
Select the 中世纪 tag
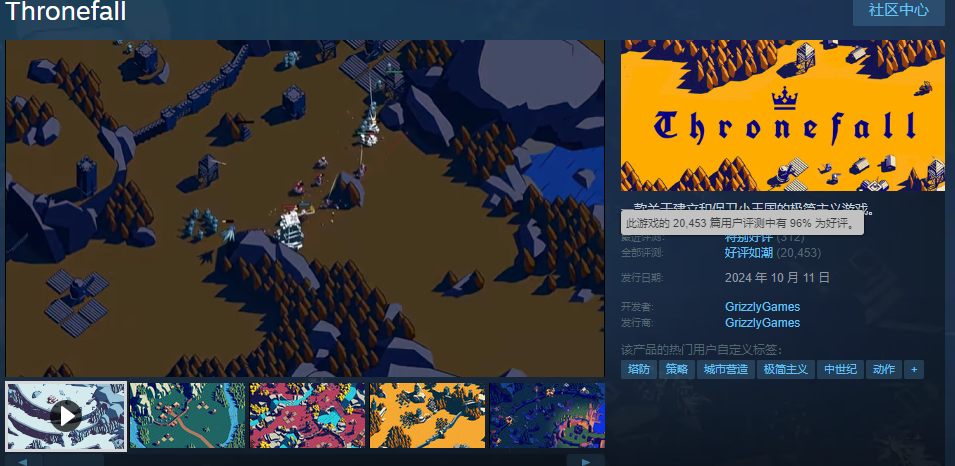(x=840, y=369)
